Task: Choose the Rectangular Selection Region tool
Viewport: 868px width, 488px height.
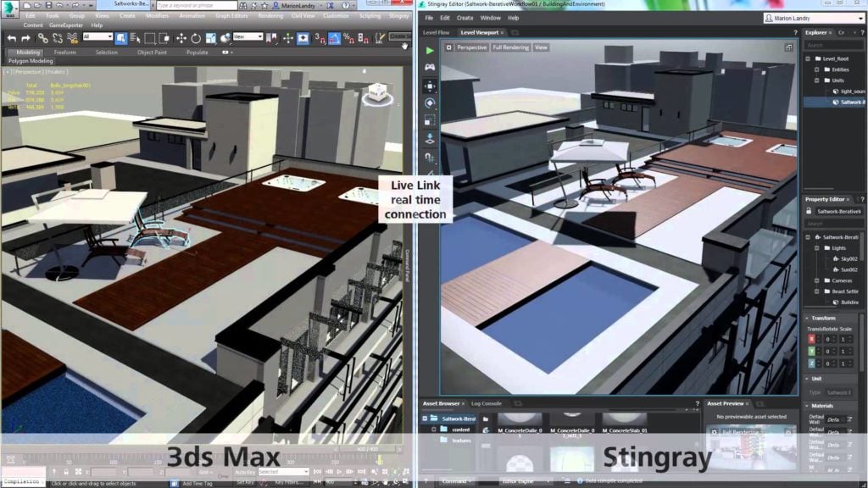Action: click(149, 38)
